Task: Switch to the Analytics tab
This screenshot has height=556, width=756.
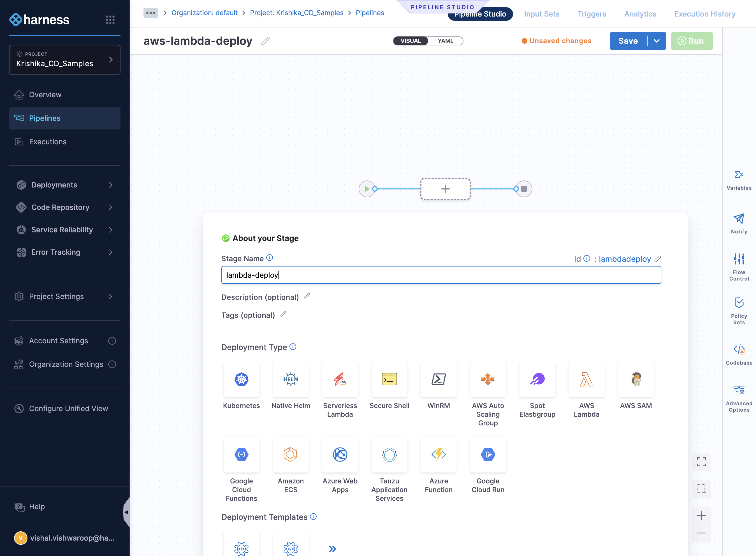Action: click(x=640, y=14)
